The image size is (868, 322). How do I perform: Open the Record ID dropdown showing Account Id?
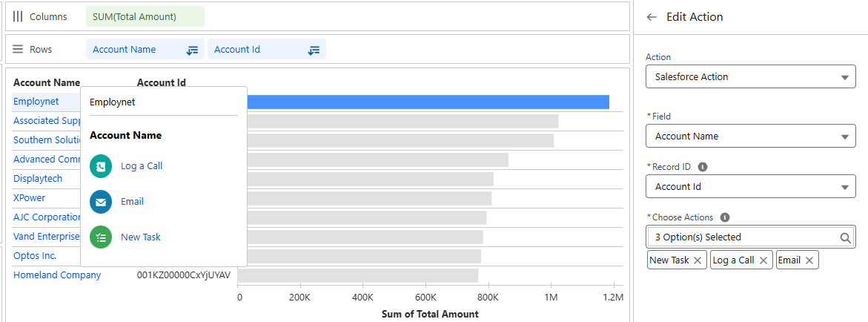point(750,187)
